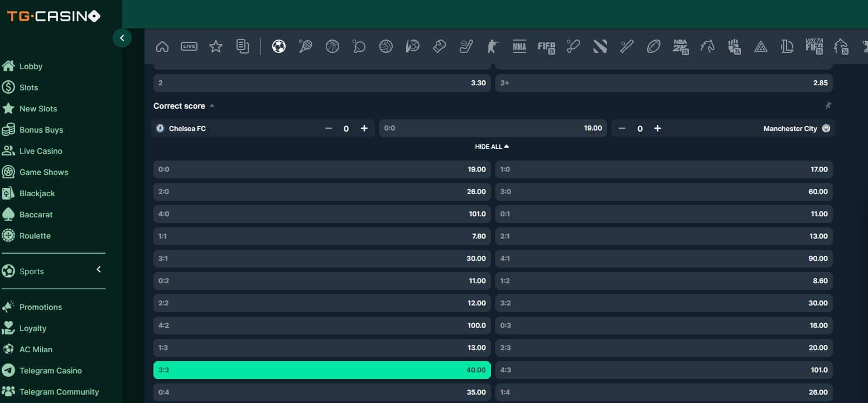Viewport: 868px width, 403px height.
Task: Deselect the highlighted 3:3 score at 40.00
Action: pos(322,370)
